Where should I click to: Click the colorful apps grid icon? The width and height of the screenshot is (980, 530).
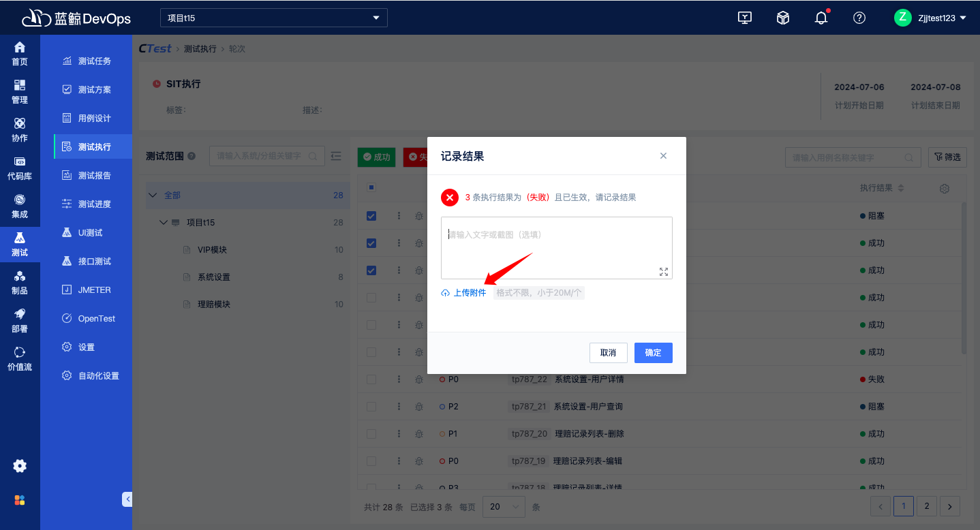pos(20,500)
